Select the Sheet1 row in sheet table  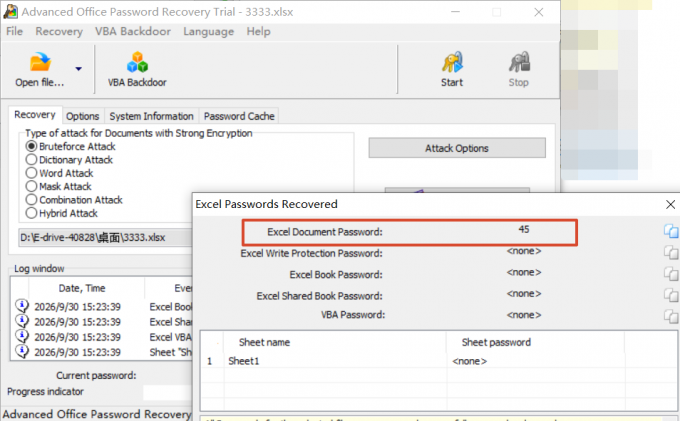coord(439,361)
